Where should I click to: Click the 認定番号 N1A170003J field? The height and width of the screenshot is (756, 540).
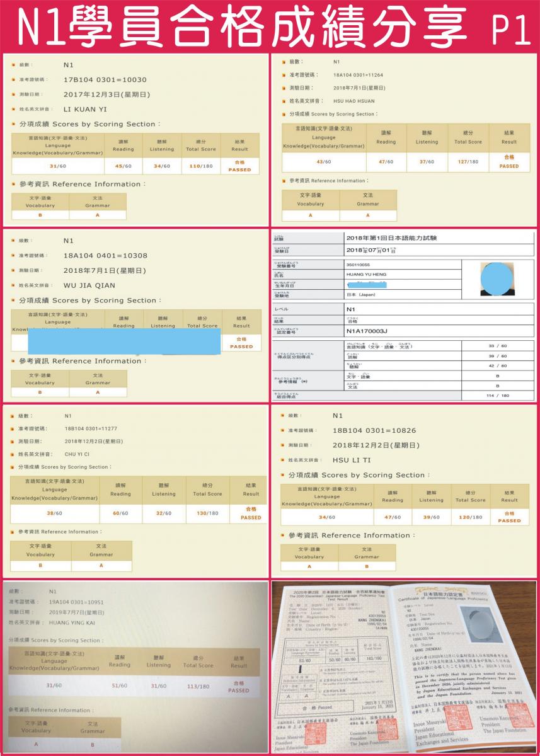click(x=369, y=329)
